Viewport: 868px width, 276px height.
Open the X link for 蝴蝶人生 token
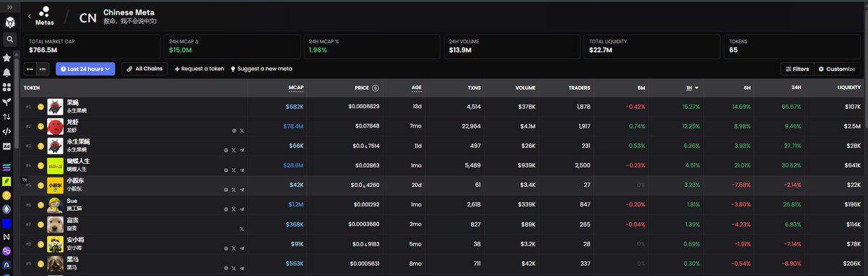pos(234,170)
